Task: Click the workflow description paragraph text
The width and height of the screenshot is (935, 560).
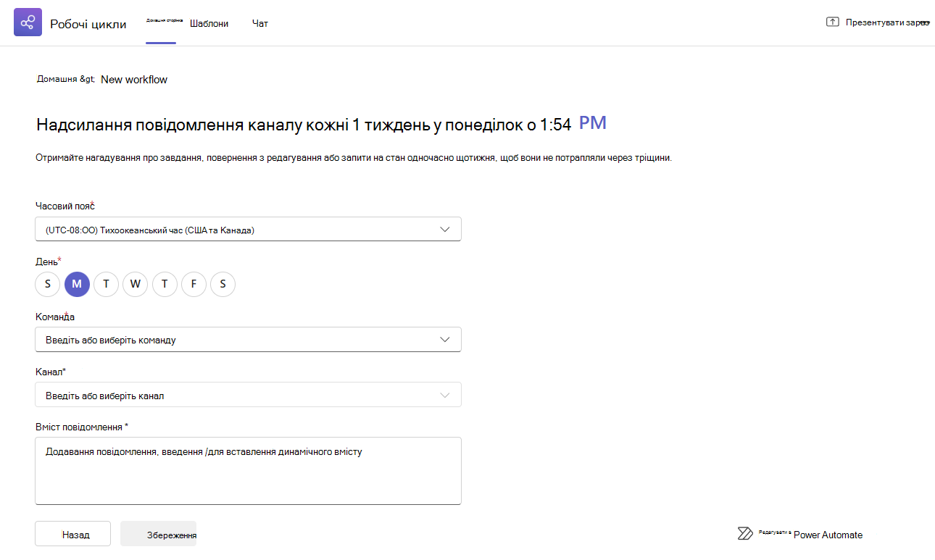Action: [354, 157]
